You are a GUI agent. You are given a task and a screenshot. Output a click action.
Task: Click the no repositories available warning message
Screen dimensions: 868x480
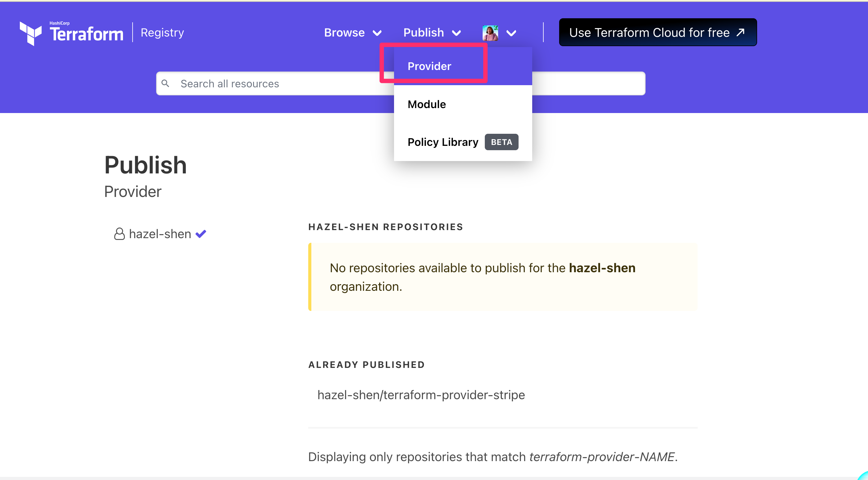502,277
